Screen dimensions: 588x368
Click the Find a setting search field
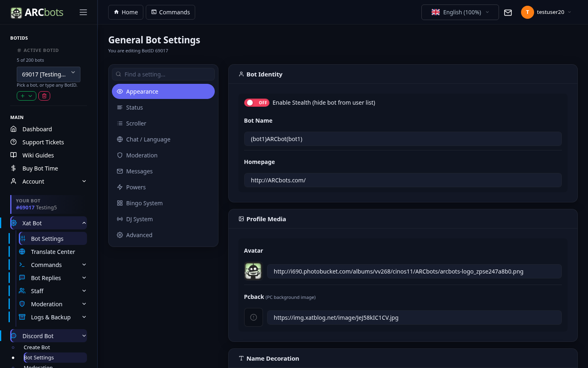(163, 74)
